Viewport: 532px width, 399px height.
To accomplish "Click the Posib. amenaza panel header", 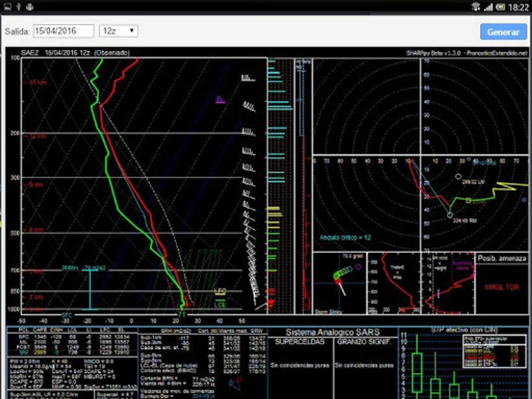I will [501, 258].
